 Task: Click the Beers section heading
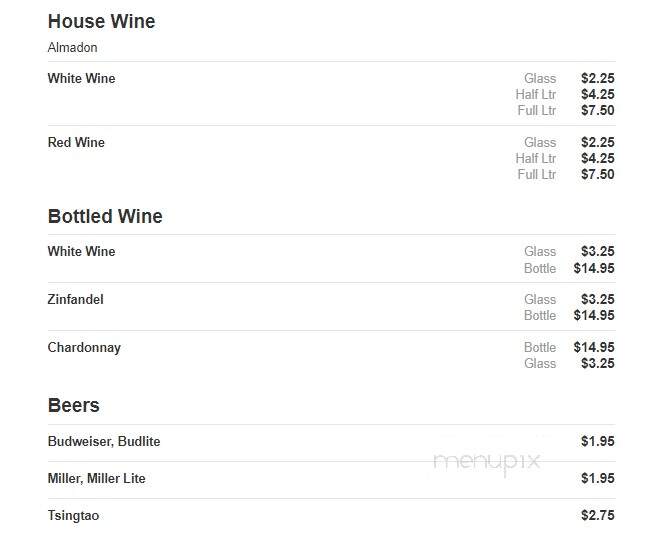pos(73,405)
